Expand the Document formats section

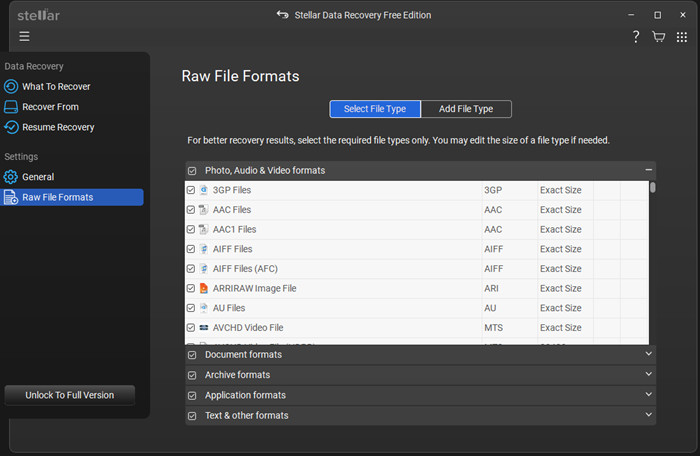coord(648,354)
